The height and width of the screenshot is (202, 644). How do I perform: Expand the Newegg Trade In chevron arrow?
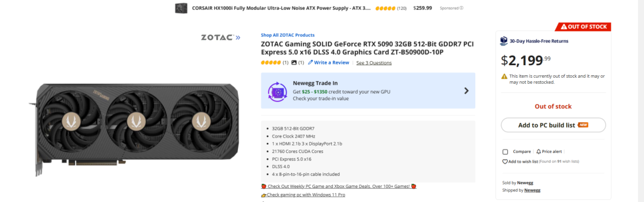[466, 91]
